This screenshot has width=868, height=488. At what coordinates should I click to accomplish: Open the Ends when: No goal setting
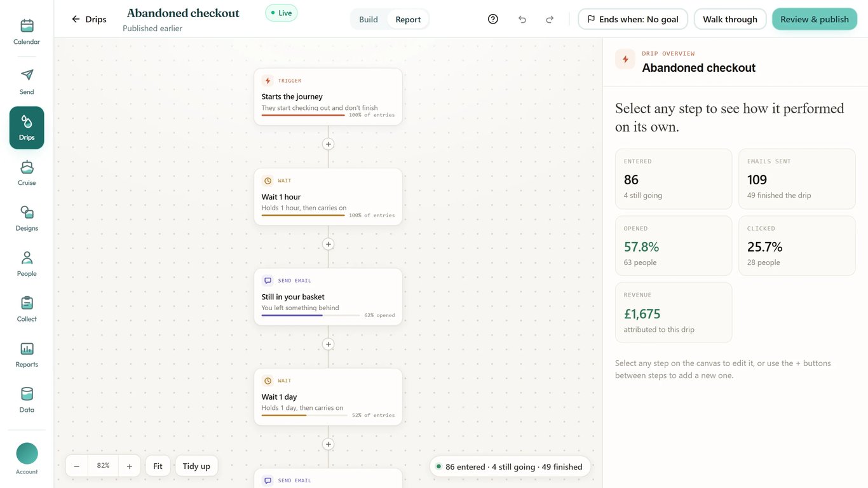click(x=633, y=19)
